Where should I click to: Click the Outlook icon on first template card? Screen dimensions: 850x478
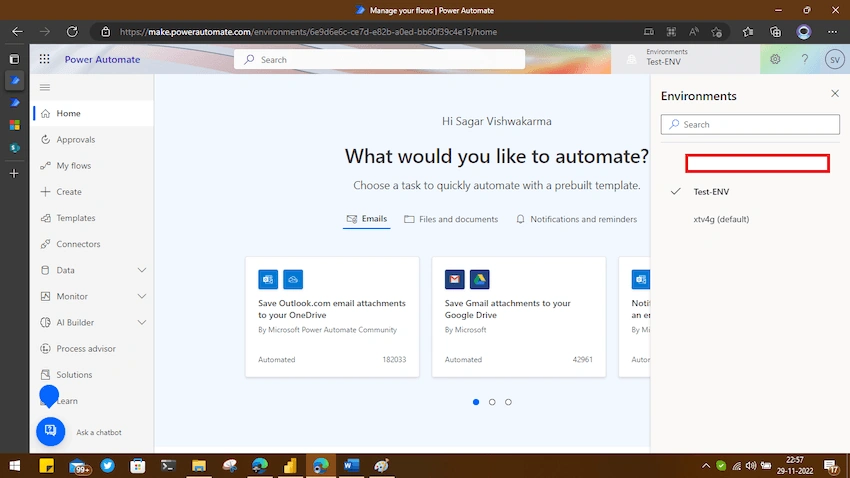coord(268,279)
